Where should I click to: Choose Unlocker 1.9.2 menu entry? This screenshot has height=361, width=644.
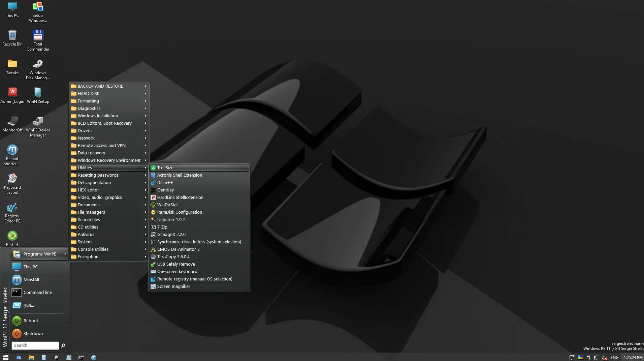pyautogui.click(x=199, y=220)
